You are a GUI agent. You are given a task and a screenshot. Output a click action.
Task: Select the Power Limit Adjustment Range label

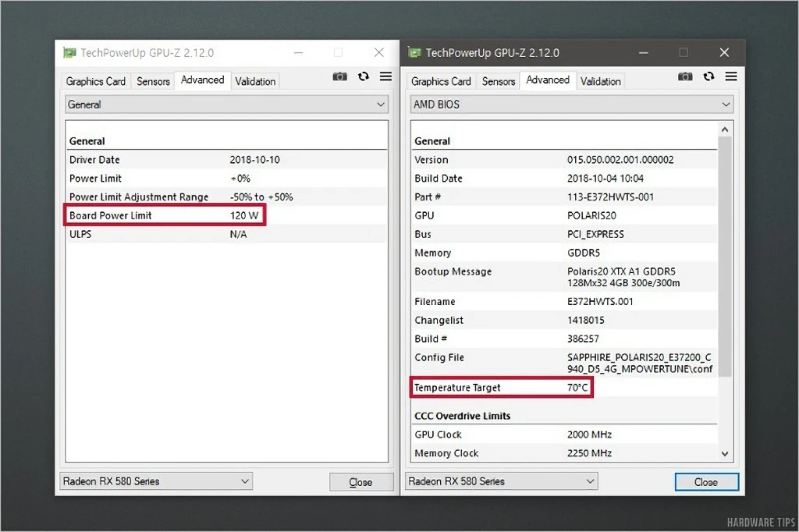(x=139, y=197)
